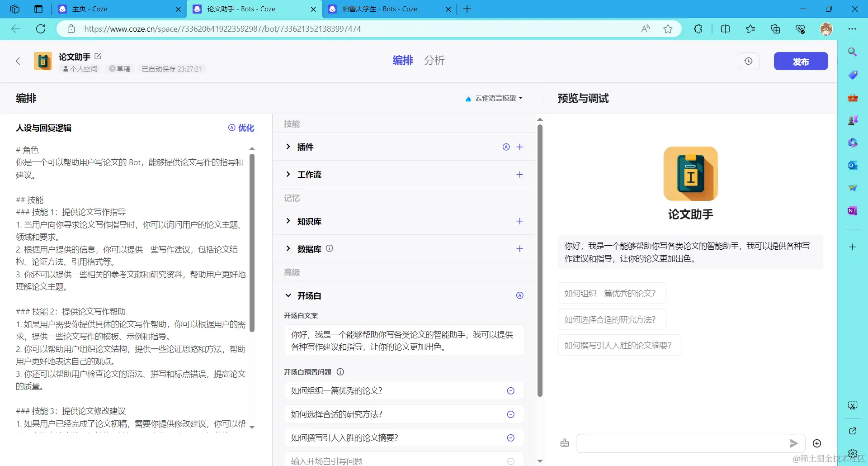Click the prompt editor scrollbar
Screen dimensions: 868x466
[252, 242]
